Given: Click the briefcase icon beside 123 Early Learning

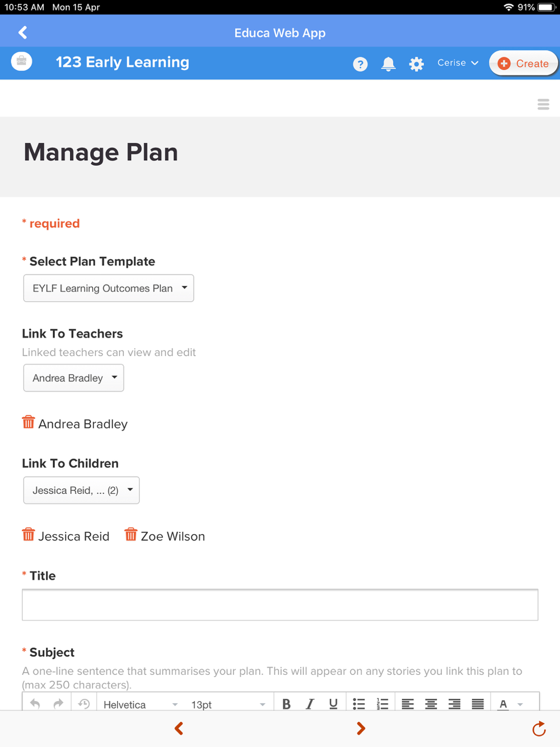Looking at the screenshot, I should [21, 61].
